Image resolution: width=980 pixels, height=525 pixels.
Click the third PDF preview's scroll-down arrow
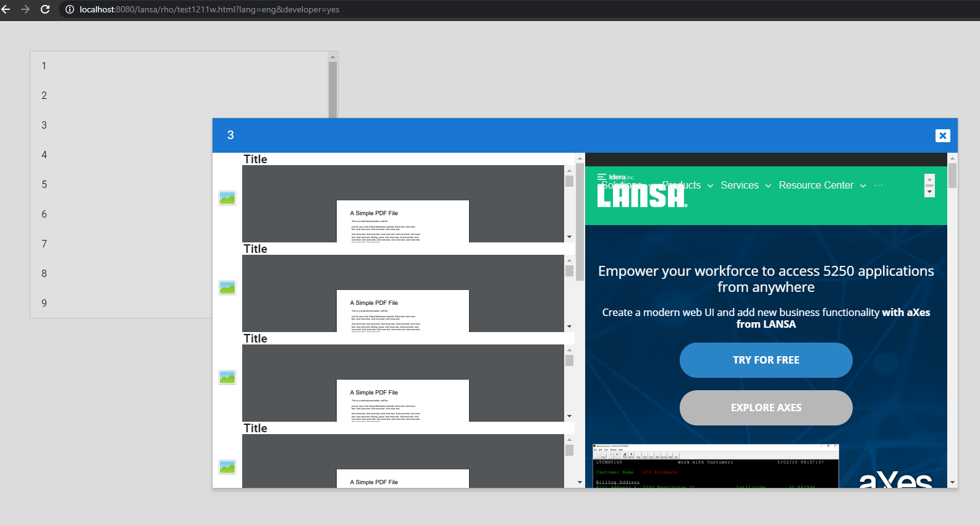569,416
